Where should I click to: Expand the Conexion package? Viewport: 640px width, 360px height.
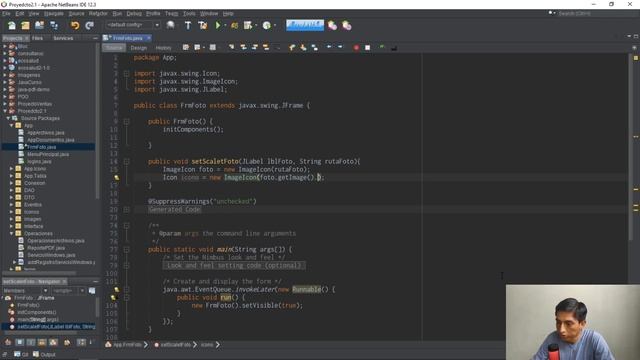(11, 183)
